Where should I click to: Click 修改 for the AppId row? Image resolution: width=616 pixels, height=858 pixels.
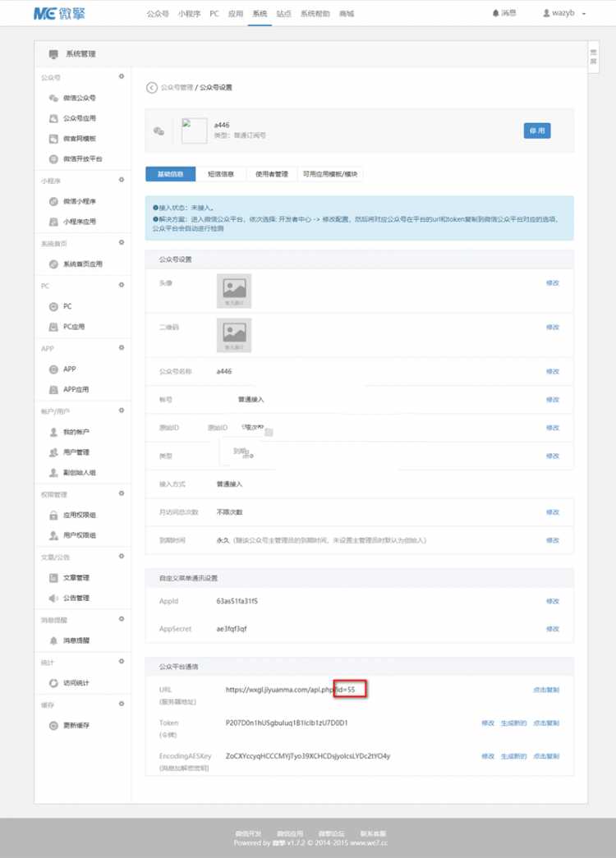tap(553, 601)
